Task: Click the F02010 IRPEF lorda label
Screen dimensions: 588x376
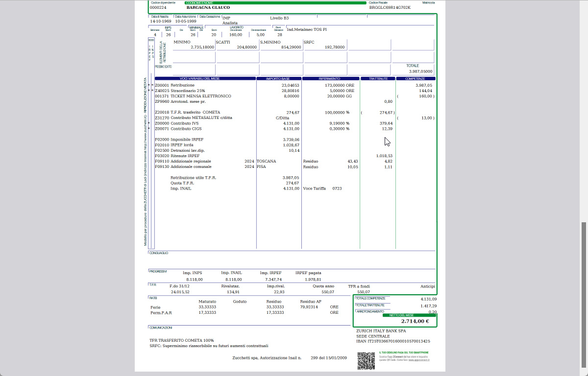Action: [174, 145]
